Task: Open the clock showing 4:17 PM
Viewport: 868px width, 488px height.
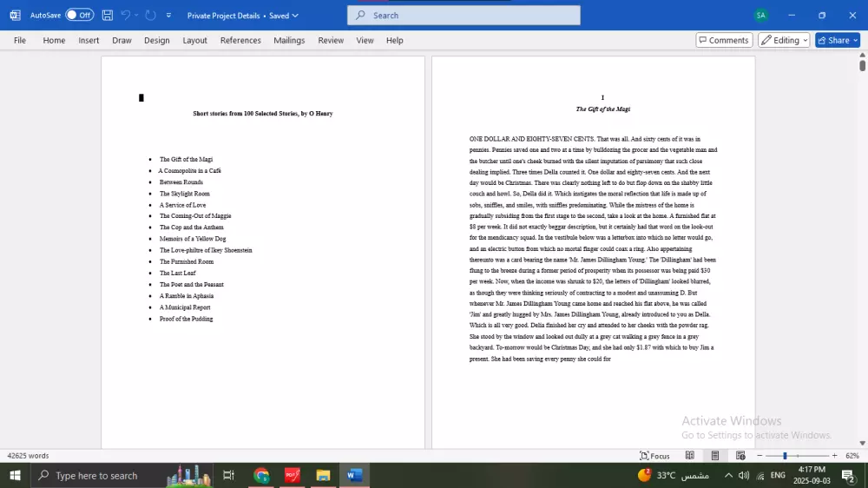Action: click(812, 475)
